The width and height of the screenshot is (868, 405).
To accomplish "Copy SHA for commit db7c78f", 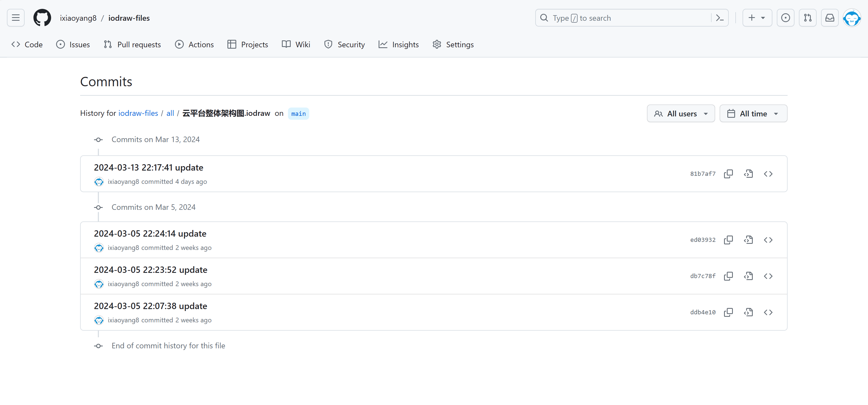I will point(728,276).
